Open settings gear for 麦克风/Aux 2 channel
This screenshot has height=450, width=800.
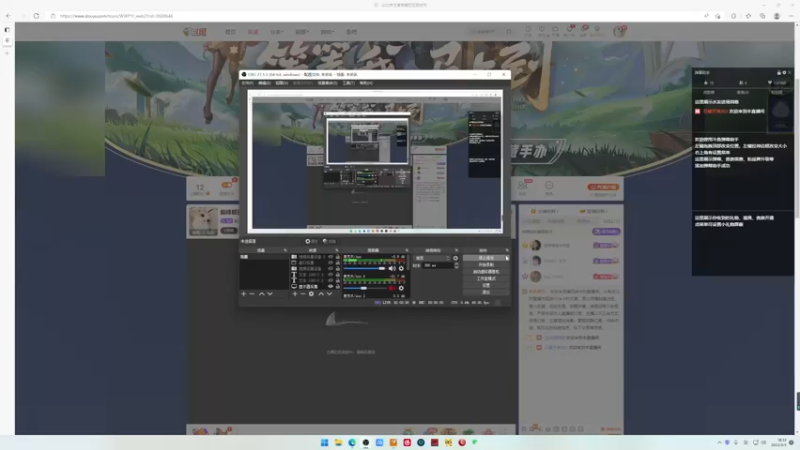[401, 288]
